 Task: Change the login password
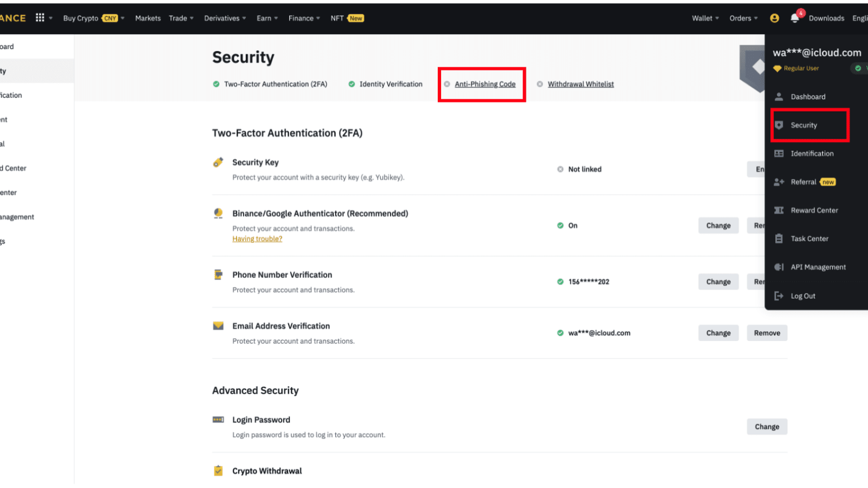point(767,426)
